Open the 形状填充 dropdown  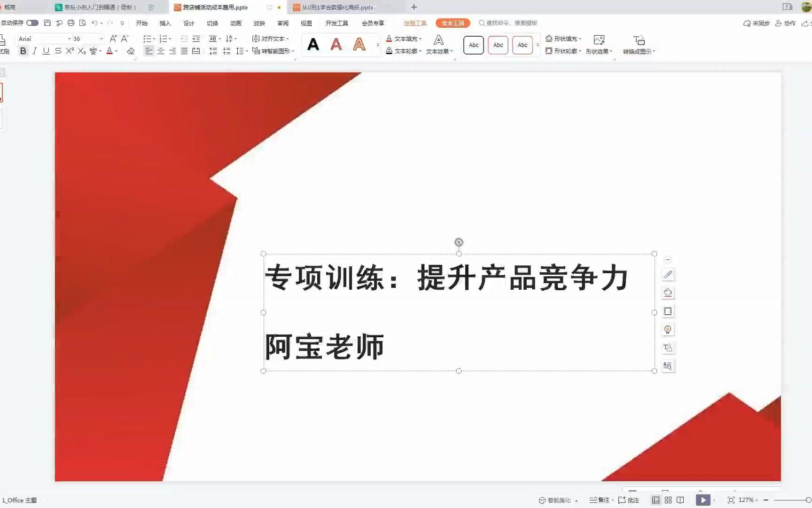pyautogui.click(x=563, y=39)
